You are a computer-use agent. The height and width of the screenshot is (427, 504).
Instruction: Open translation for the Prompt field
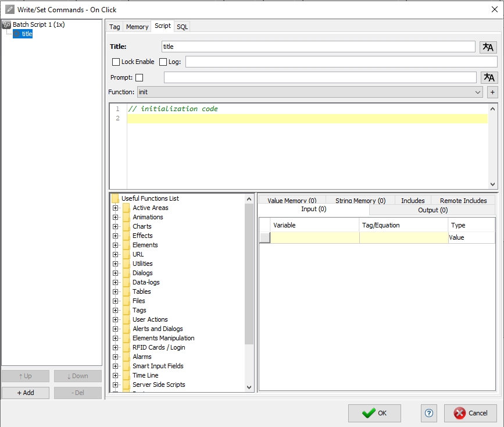[x=489, y=77]
